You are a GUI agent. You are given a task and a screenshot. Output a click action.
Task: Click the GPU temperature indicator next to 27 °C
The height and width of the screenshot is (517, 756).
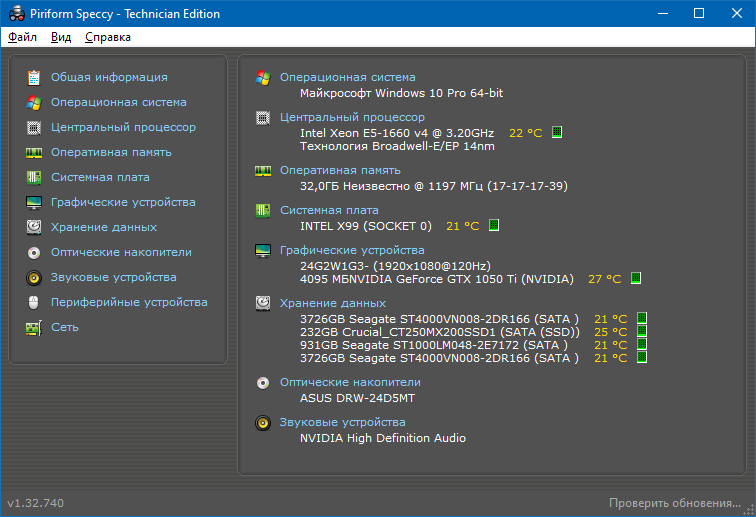pos(636,278)
